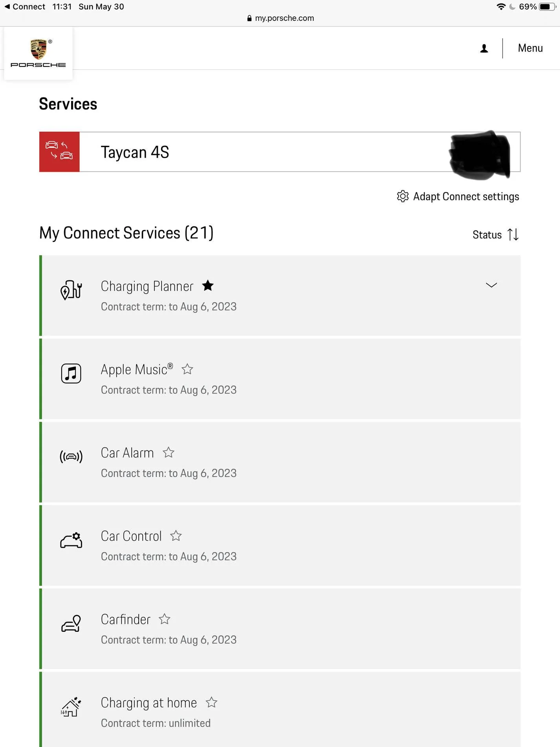
Task: Click the Charging Planner station icon
Action: (x=71, y=290)
